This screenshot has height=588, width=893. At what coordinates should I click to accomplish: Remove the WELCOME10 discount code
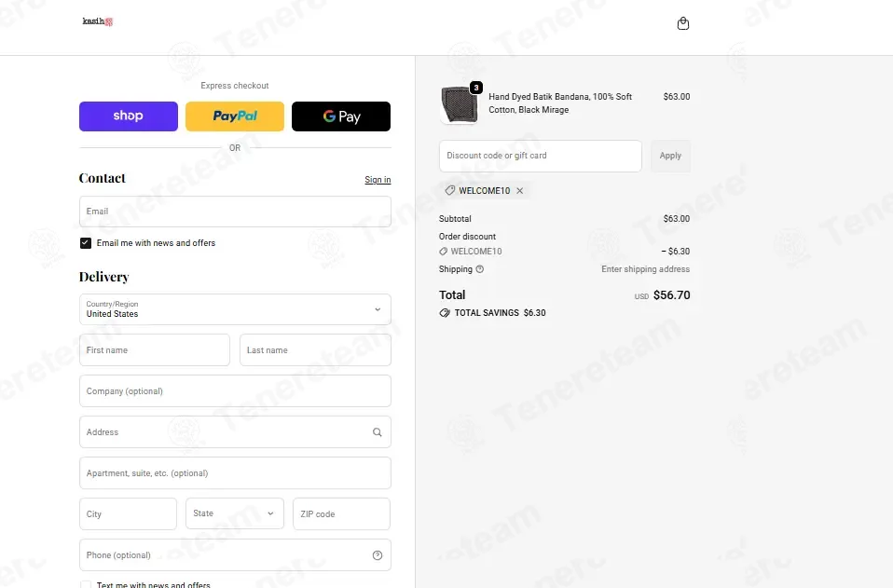pyautogui.click(x=519, y=191)
